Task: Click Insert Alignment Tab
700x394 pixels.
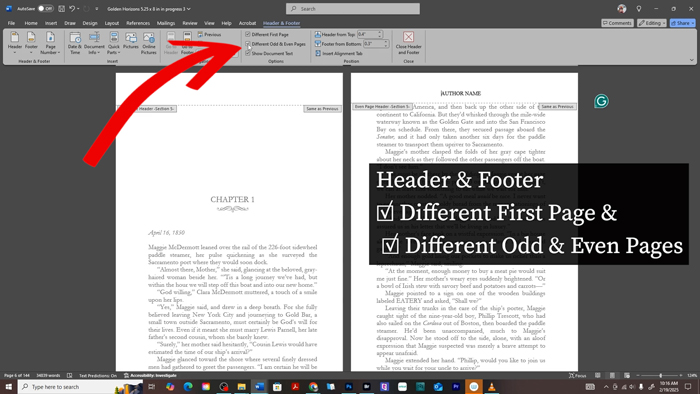Action: tap(338, 54)
